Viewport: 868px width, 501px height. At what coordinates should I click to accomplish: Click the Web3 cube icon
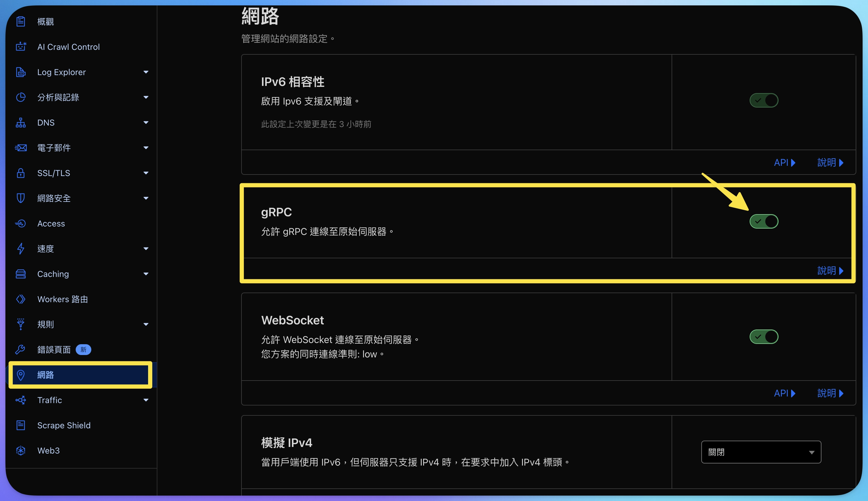click(x=21, y=451)
